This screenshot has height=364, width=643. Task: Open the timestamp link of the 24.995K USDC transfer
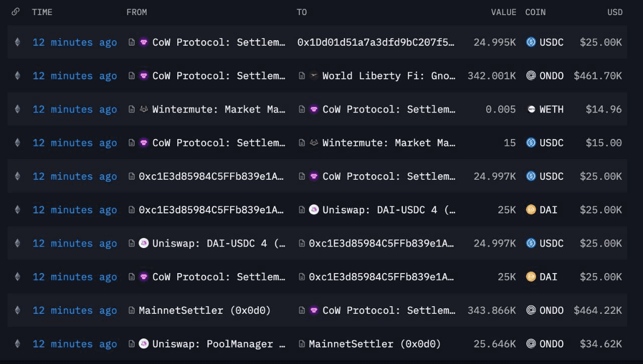[75, 42]
